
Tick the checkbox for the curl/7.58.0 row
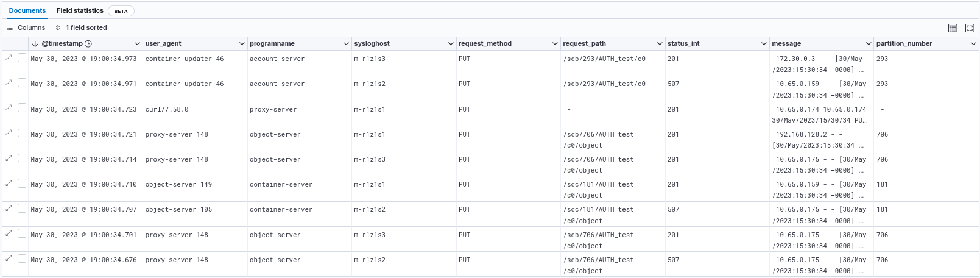[23, 108]
